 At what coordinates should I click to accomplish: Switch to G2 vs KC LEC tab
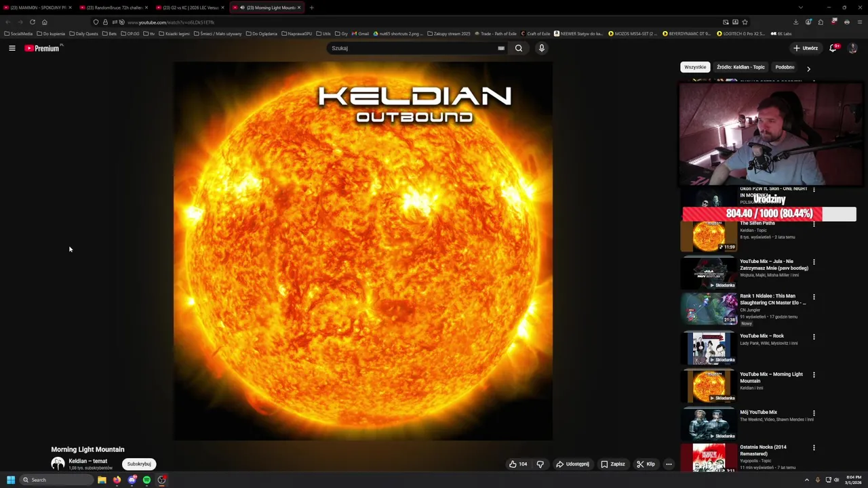click(189, 7)
